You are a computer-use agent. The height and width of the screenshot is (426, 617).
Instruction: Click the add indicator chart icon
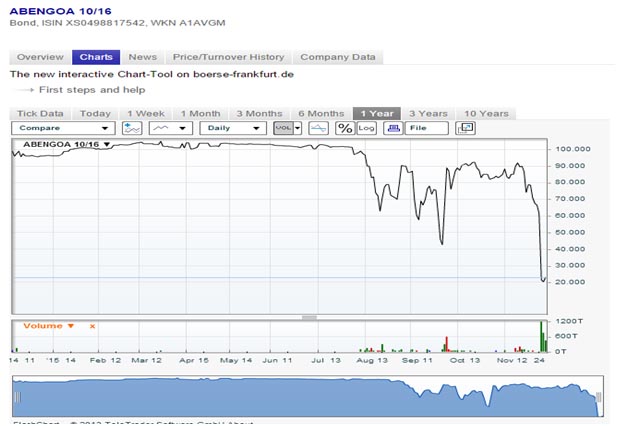coord(132,128)
